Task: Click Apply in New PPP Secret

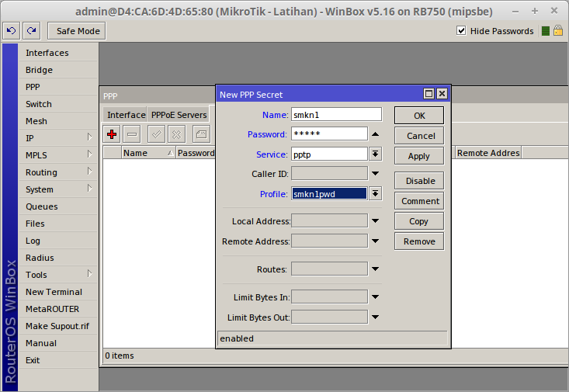Action: tap(419, 156)
